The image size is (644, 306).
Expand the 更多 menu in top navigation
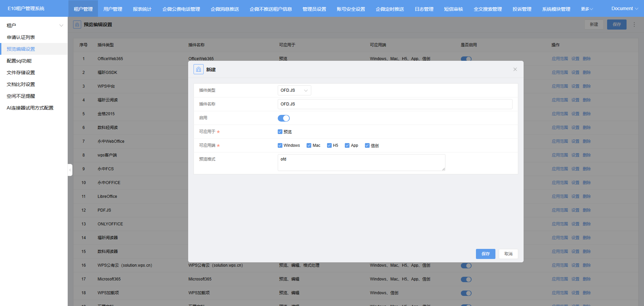coord(587,9)
